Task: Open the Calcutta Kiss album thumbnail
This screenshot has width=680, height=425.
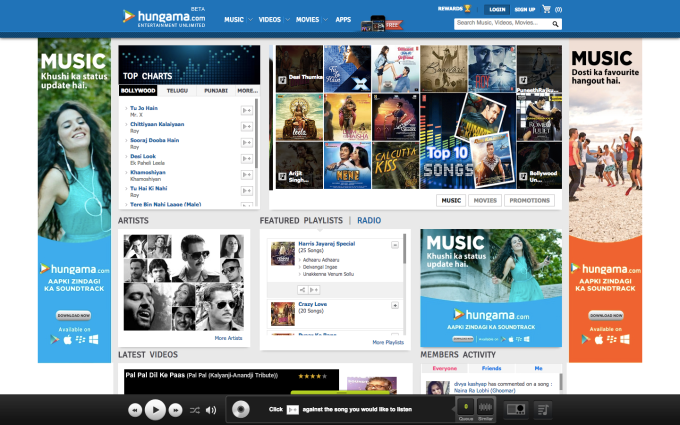Action: pyautogui.click(x=396, y=165)
